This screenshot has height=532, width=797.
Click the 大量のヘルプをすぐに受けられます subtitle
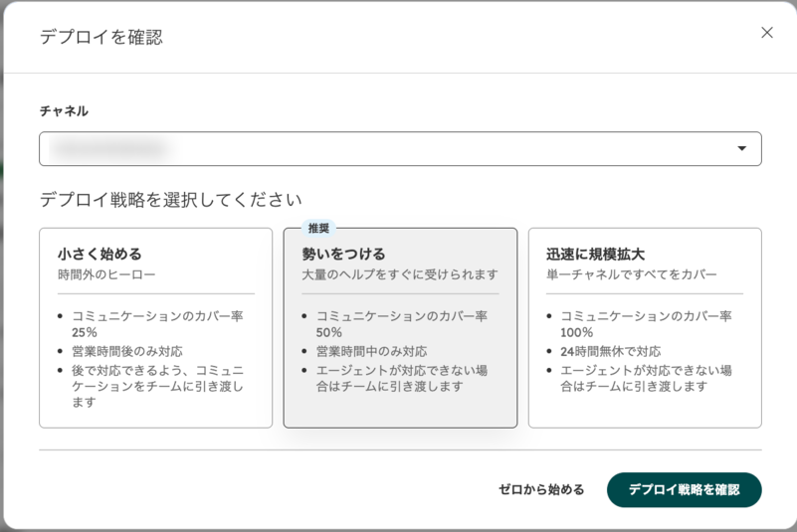pyautogui.click(x=400, y=274)
